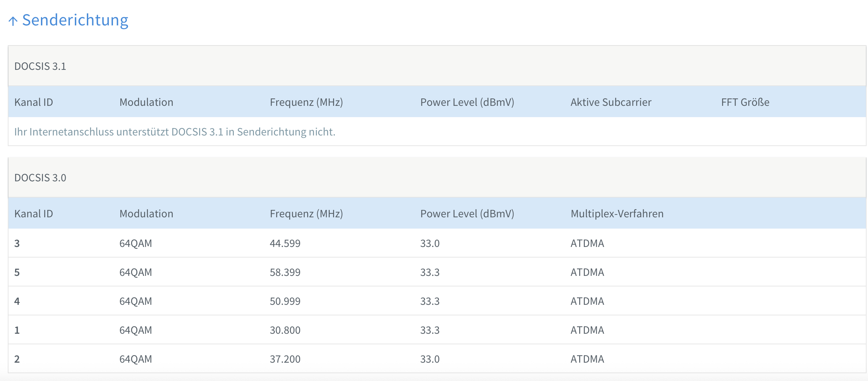Click the up arrow icon beside Senderichtung
The height and width of the screenshot is (381, 868).
pyautogui.click(x=13, y=21)
